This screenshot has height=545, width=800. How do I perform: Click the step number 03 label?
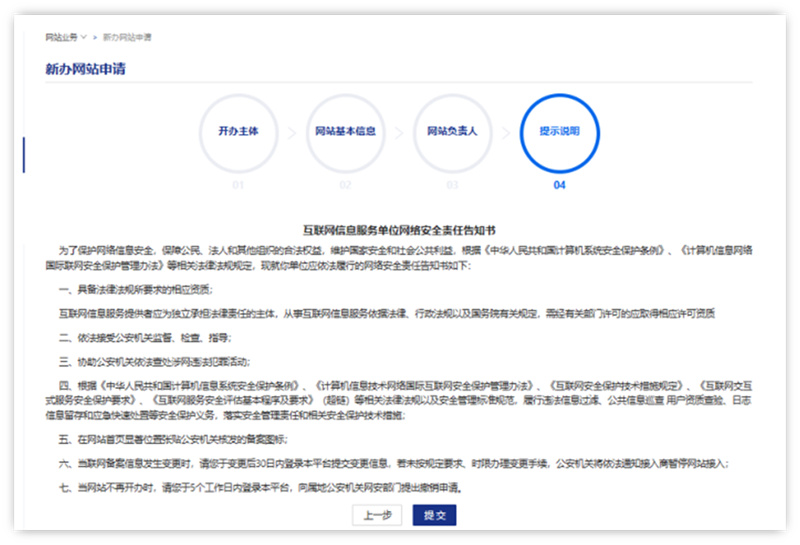point(452,185)
